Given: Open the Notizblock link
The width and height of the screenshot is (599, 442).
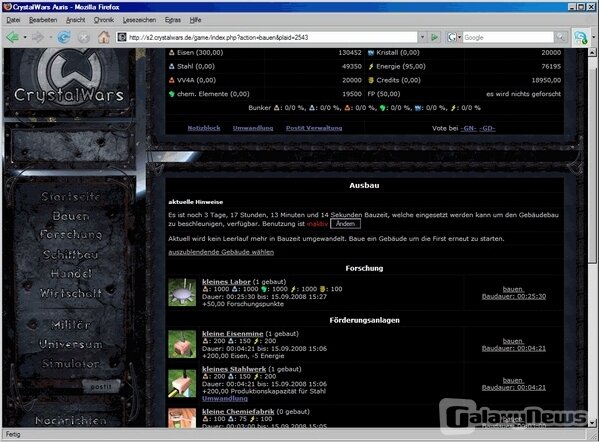Looking at the screenshot, I should (x=204, y=128).
